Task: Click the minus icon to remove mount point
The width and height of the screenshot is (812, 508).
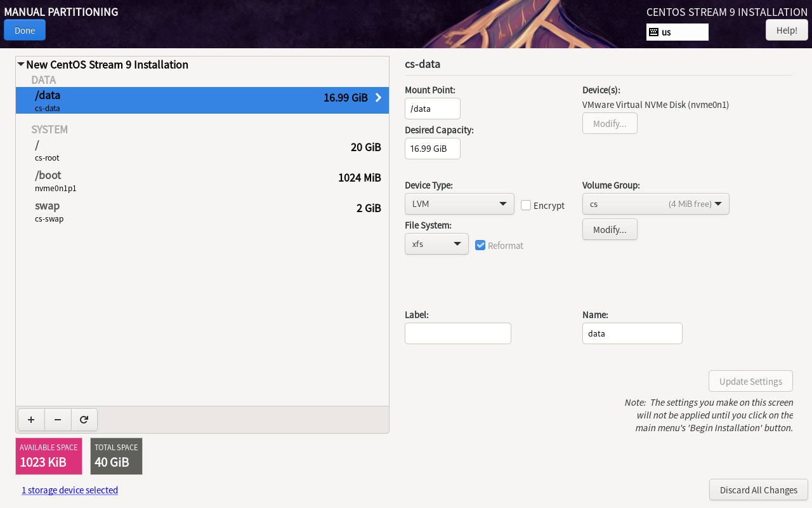Action: coord(58,420)
